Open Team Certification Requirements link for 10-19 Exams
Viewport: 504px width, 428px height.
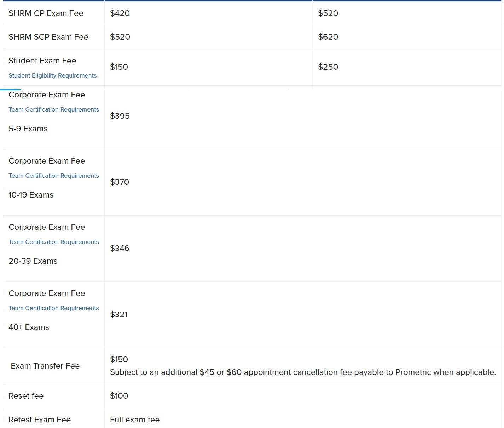tap(54, 176)
